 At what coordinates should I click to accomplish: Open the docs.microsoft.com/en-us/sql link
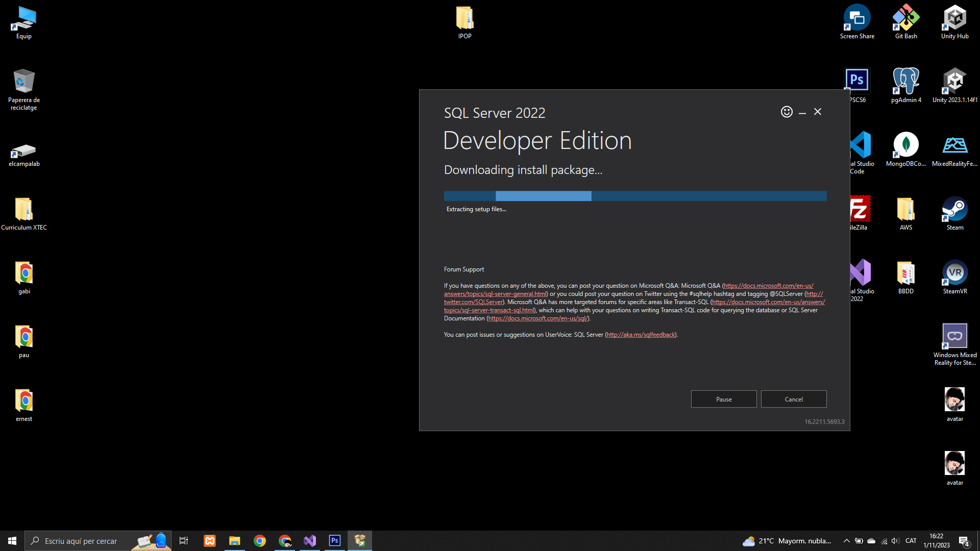pos(538,318)
